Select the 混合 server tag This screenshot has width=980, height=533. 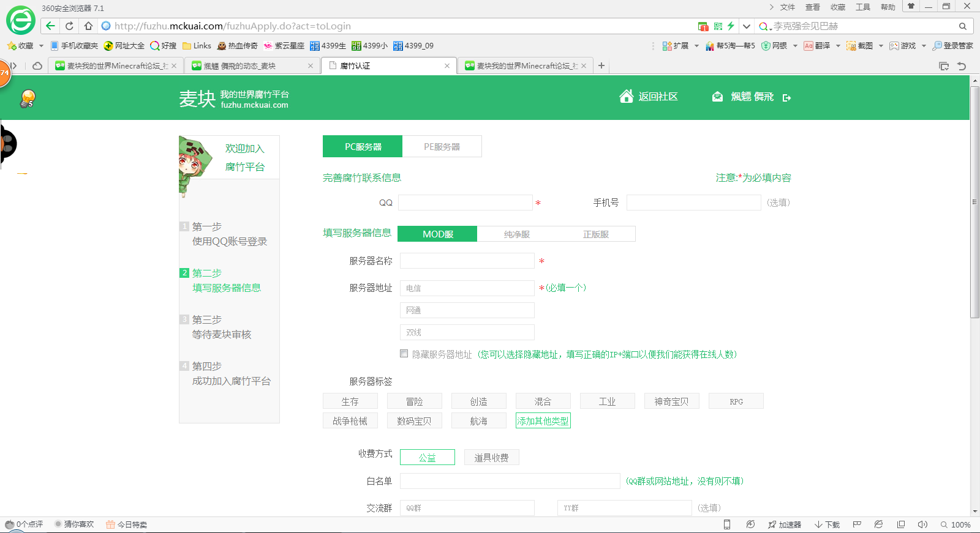click(543, 401)
